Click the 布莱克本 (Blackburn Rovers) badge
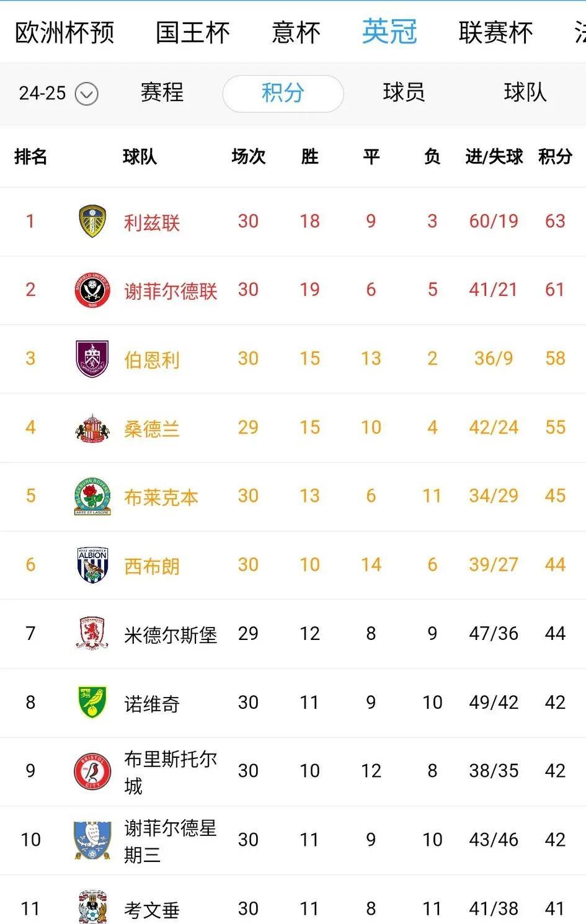The height and width of the screenshot is (924, 586). point(91,496)
